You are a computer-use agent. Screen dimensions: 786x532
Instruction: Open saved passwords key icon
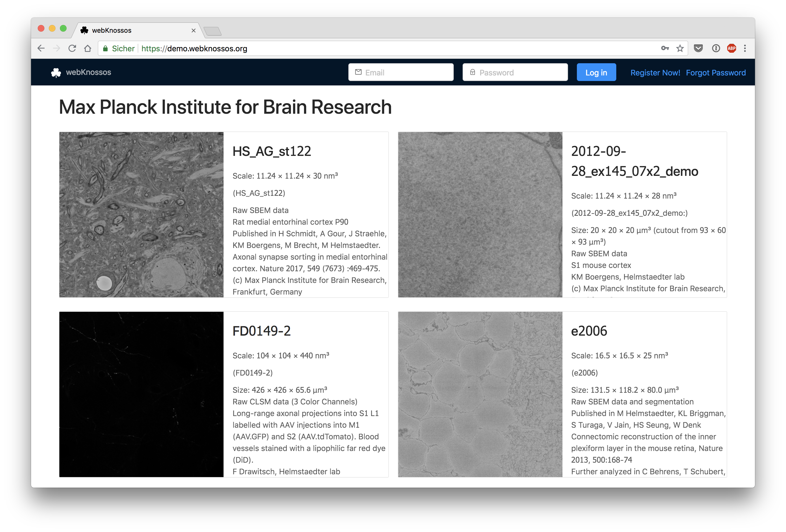coord(665,48)
